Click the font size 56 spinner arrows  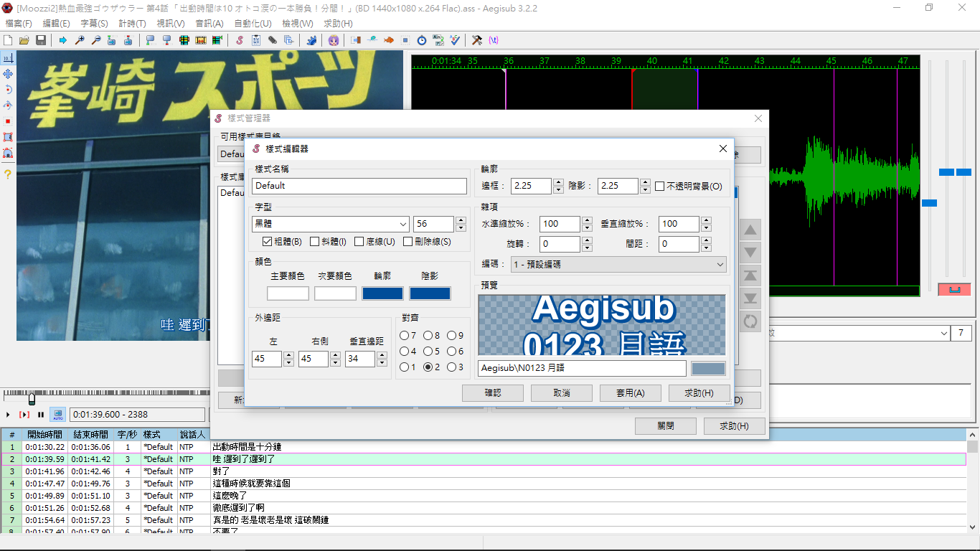(x=461, y=224)
